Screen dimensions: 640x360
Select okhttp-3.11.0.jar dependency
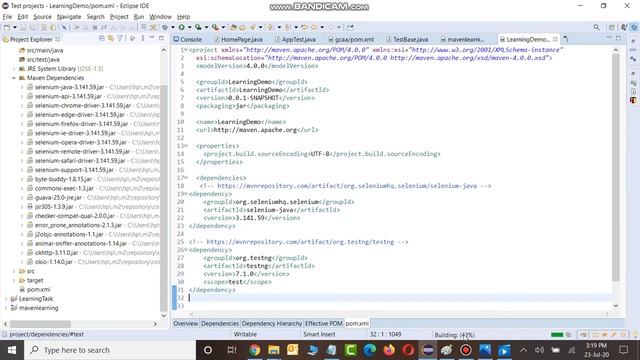pos(56,253)
